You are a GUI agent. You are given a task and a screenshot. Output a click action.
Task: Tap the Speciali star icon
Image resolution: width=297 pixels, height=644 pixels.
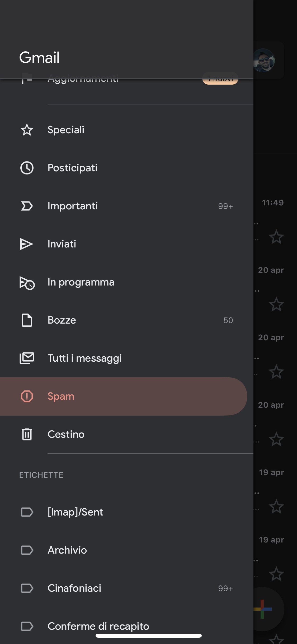(27, 130)
